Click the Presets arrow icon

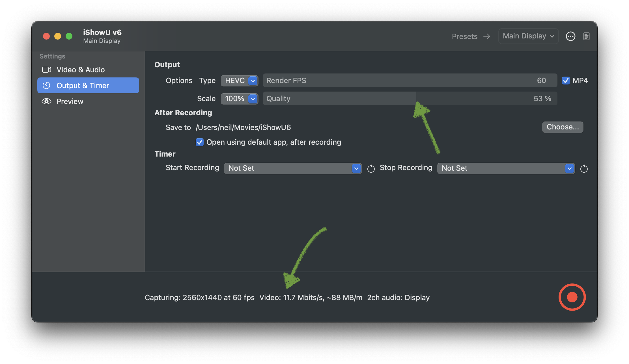tap(487, 36)
